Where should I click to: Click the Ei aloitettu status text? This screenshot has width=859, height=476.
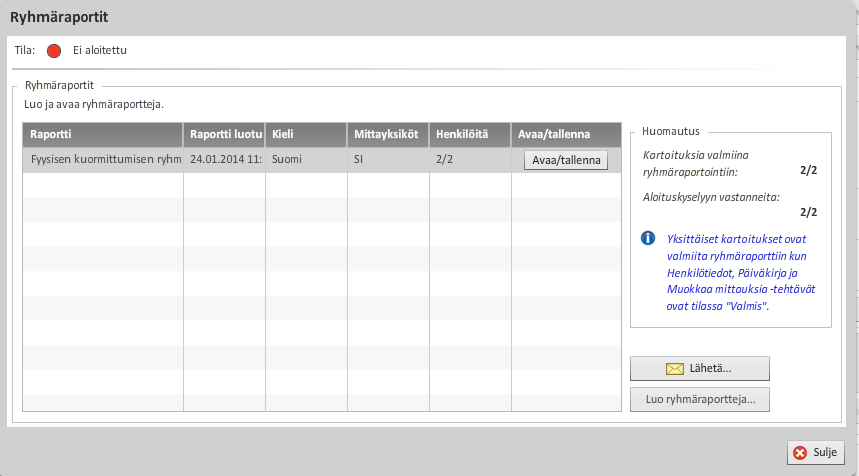click(100, 50)
